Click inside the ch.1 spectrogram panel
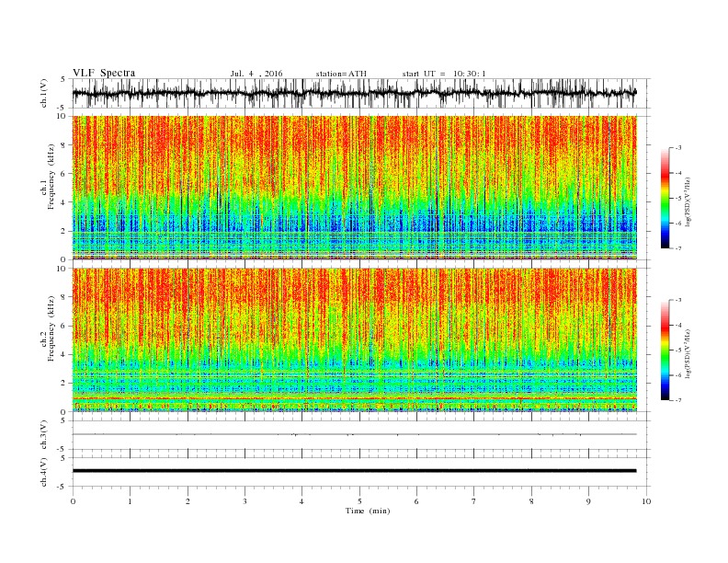Screen dimensions: 728x563 tap(354, 188)
